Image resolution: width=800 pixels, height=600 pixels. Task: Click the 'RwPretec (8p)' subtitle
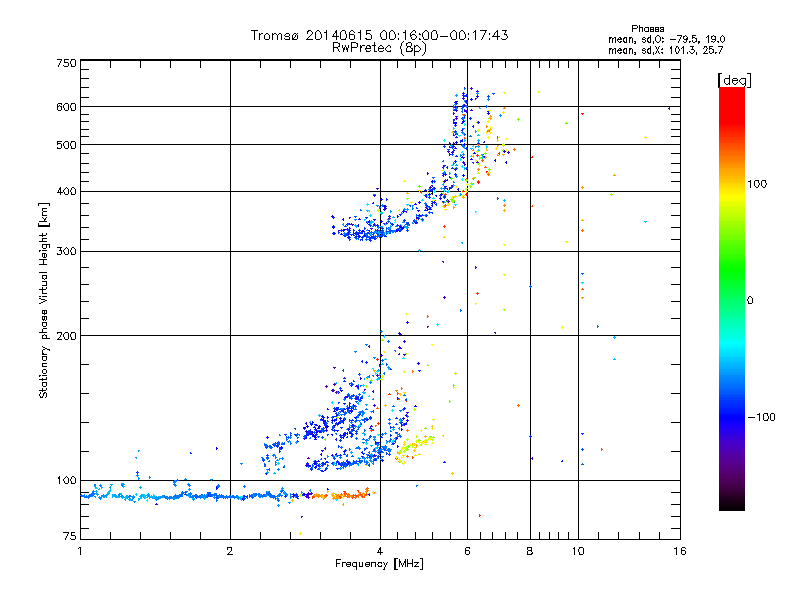(380, 48)
